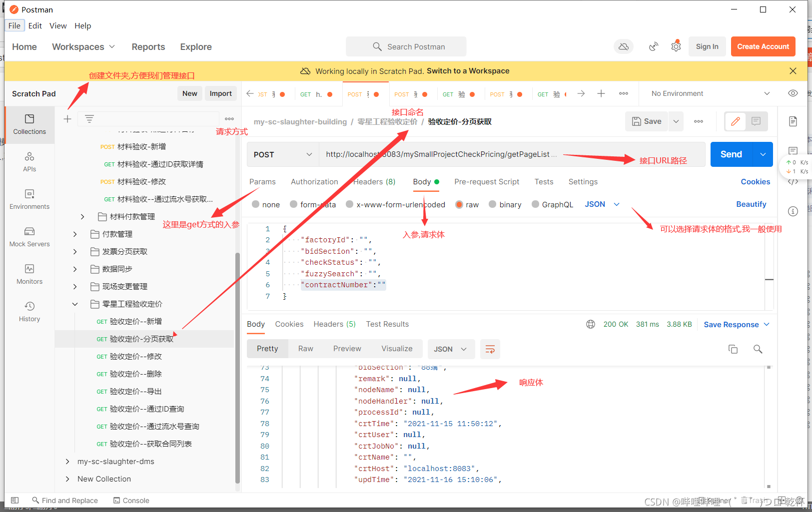812x512 pixels.
Task: Click the network globe icon in response
Action: click(x=591, y=324)
